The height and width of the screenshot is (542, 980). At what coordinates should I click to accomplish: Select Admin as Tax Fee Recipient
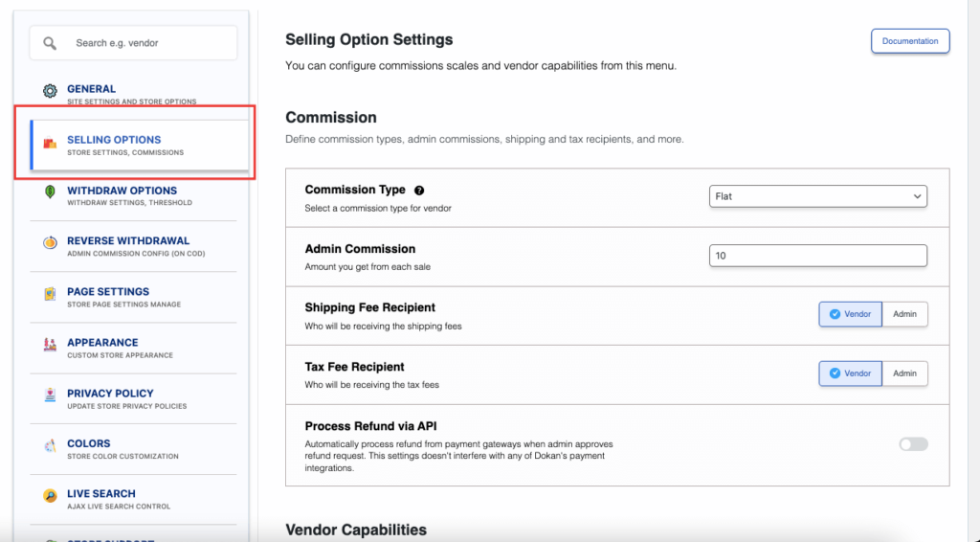pyautogui.click(x=904, y=373)
